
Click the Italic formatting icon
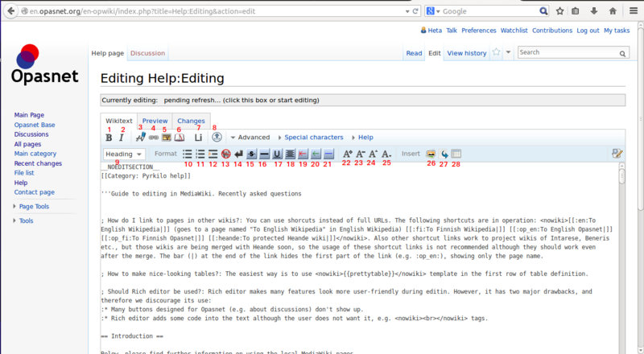[x=122, y=138]
